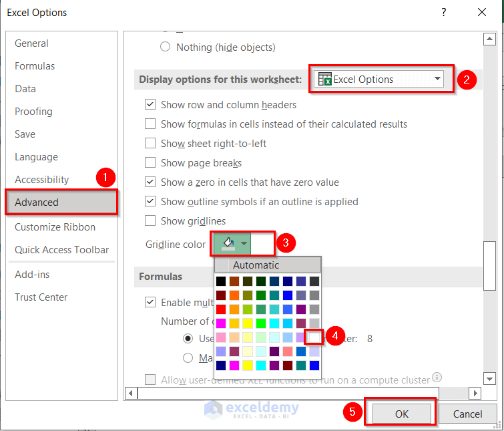Open the Trust Center category

click(41, 297)
